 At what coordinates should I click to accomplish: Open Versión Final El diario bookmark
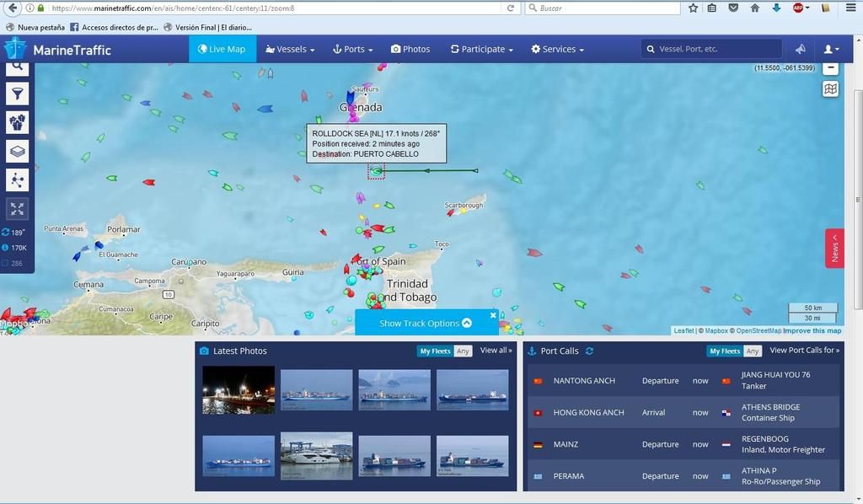tap(207, 27)
